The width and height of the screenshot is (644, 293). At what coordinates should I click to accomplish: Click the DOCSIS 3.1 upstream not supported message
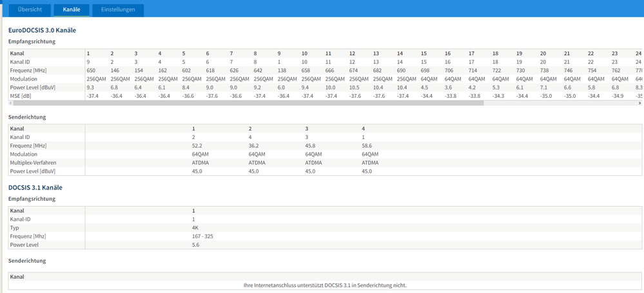tap(325, 285)
